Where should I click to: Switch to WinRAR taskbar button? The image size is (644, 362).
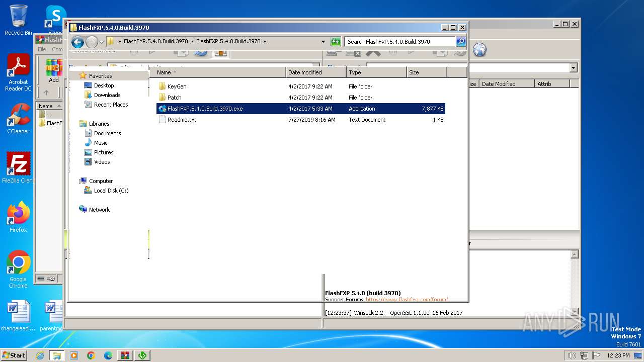[x=125, y=355]
